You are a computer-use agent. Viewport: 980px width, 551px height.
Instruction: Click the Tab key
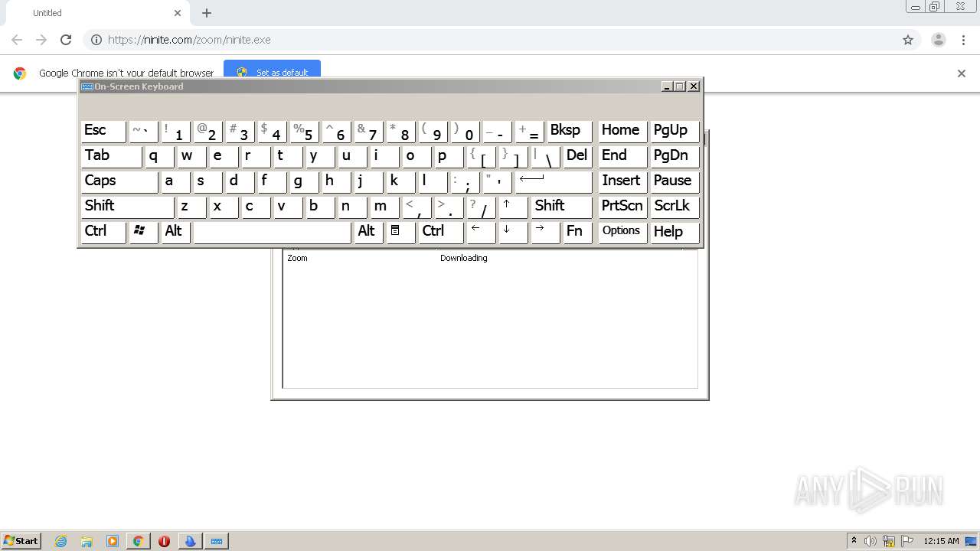tap(111, 156)
